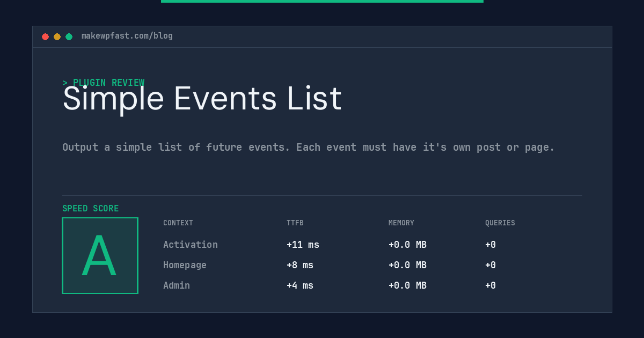Click the SPEED SCORE label
The height and width of the screenshot is (338, 644).
(x=91, y=209)
